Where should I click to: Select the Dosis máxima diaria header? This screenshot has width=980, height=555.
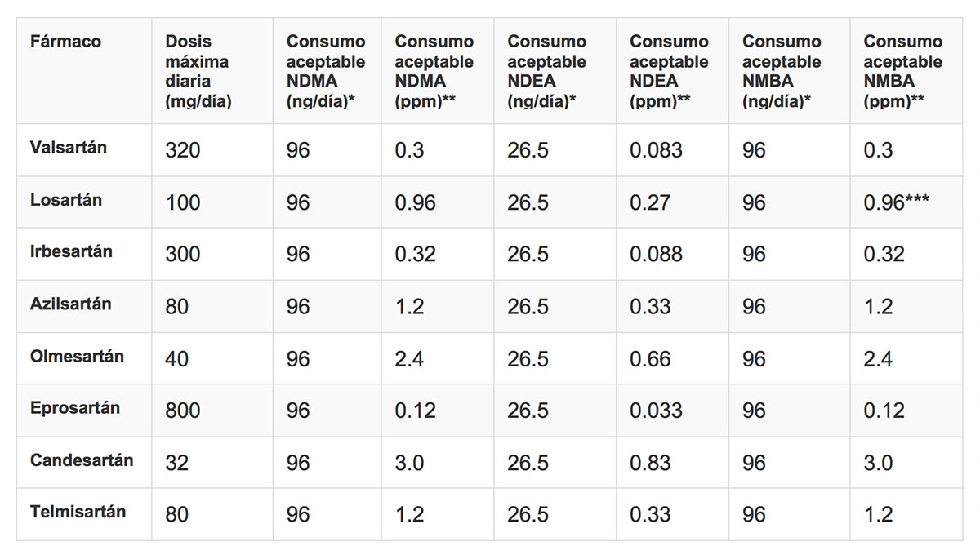coord(197,72)
